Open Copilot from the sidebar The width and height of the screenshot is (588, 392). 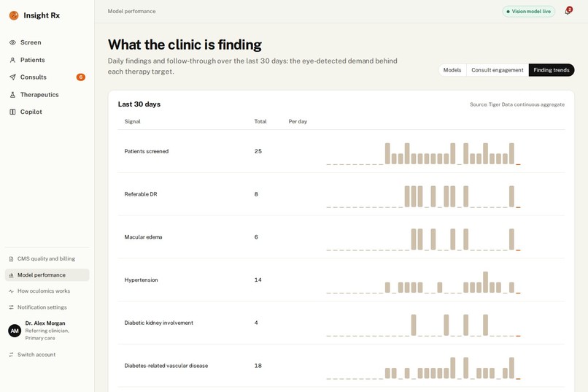click(47, 112)
